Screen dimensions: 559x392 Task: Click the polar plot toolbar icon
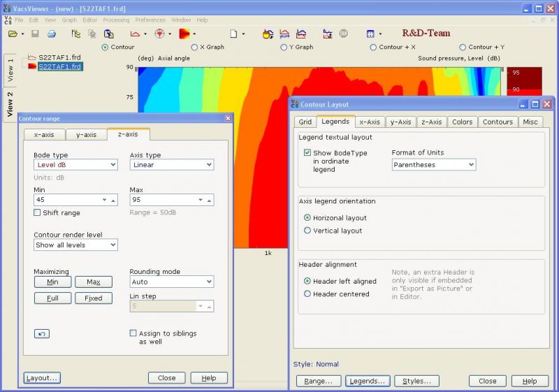coord(159,34)
